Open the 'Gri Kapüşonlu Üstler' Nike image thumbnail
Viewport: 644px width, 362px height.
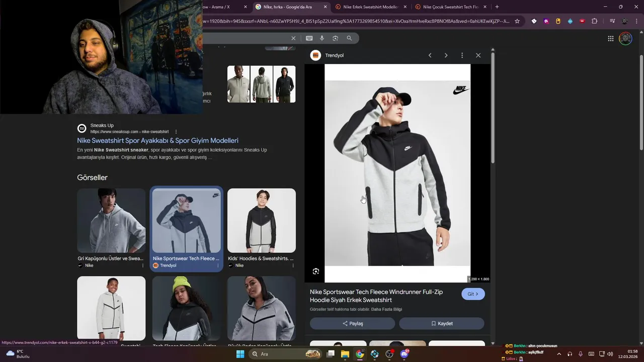click(111, 221)
